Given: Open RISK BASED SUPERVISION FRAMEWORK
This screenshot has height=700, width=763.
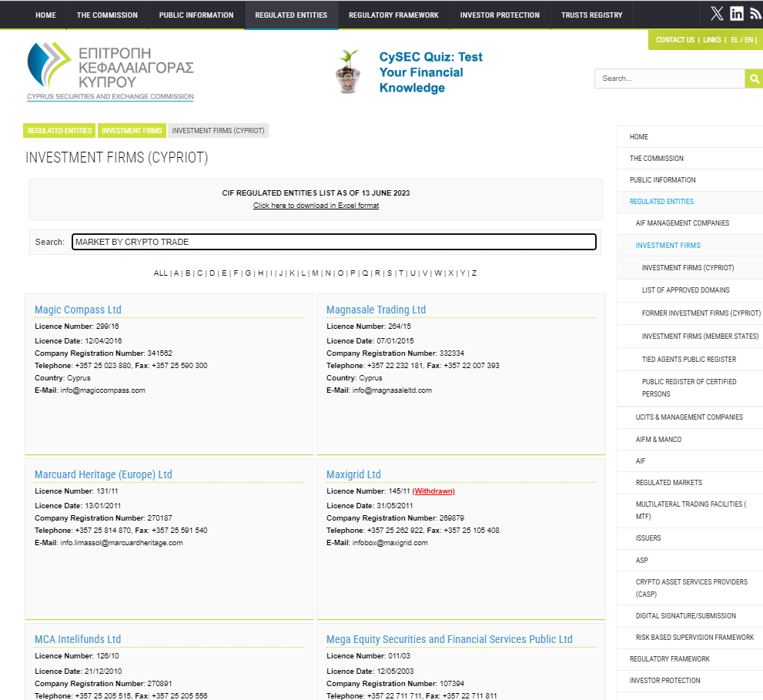Looking at the screenshot, I should pos(690,637).
